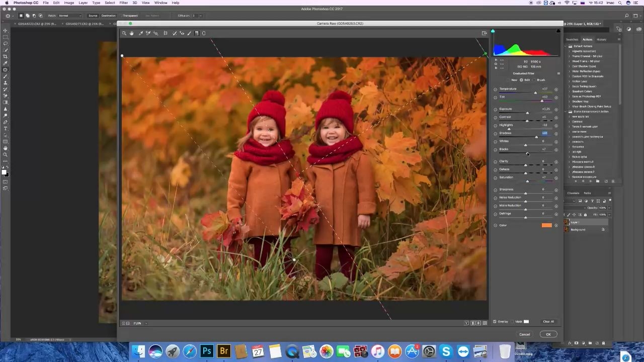This screenshot has height=362, width=644.
Task: Select the Crop tool in Photoshop toolbar
Action: (6, 57)
